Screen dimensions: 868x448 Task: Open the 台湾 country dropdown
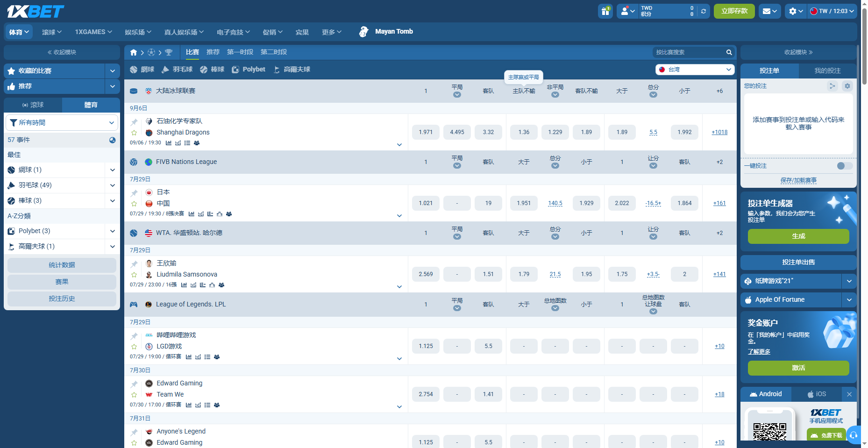coord(695,70)
